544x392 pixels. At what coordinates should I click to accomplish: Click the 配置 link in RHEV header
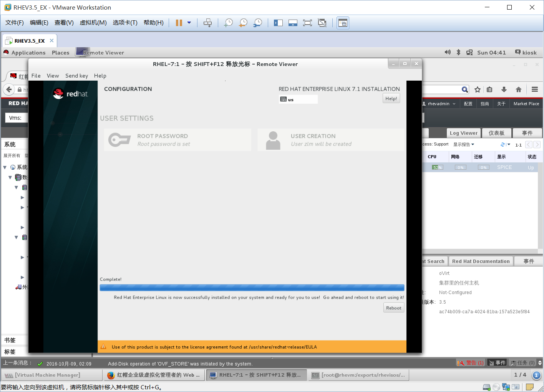(468, 104)
